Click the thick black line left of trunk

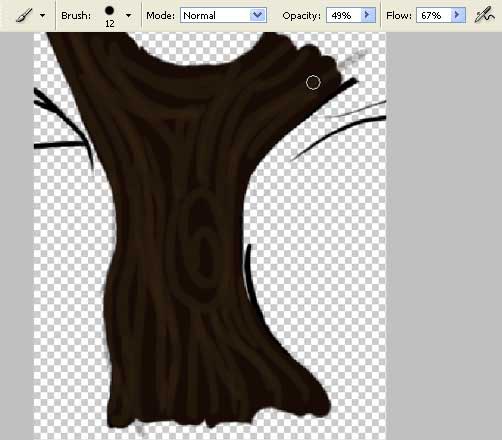(x=59, y=145)
